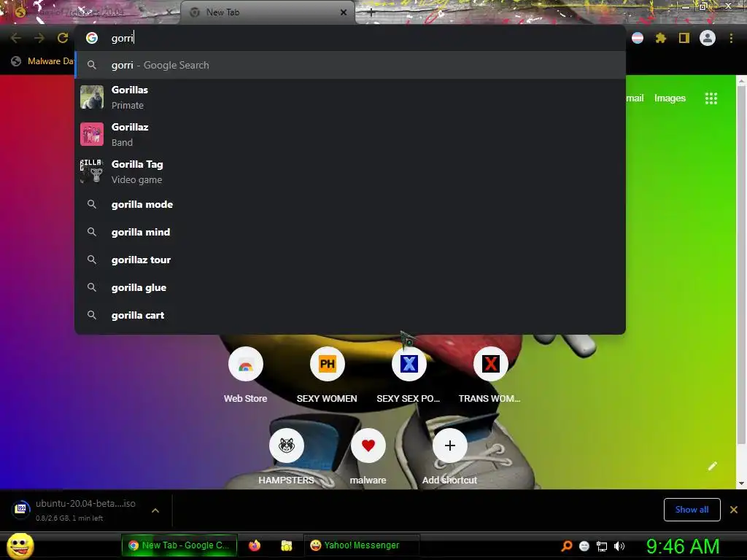Click the ubuntu ISO download file icon
Image resolution: width=747 pixels, height=560 pixels.
click(21, 509)
